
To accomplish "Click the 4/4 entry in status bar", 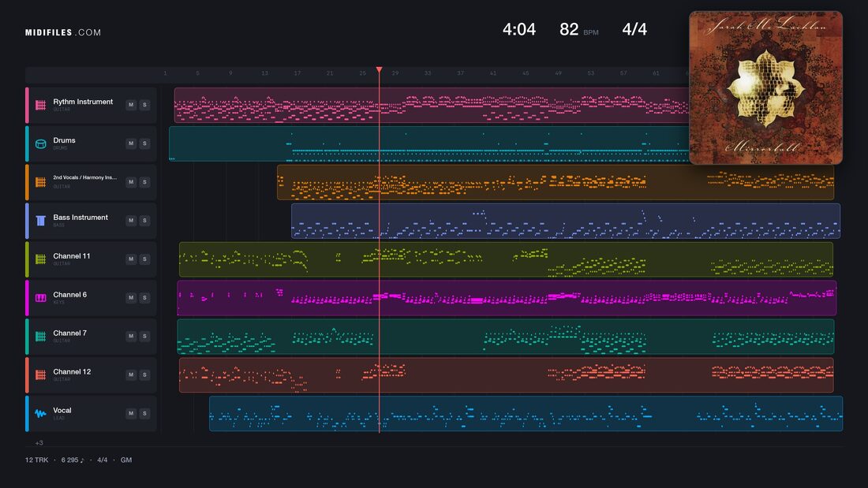I will (103, 460).
